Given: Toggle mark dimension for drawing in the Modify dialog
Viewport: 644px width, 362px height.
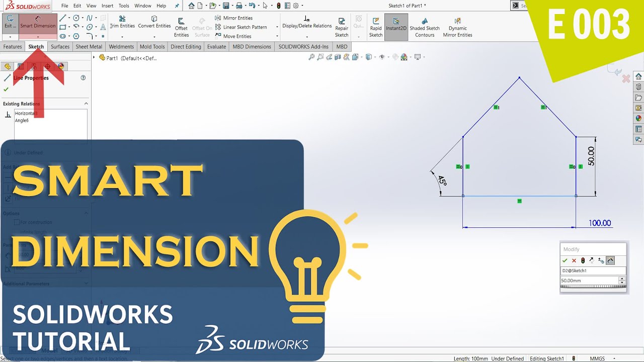Looking at the screenshot, I should [610, 260].
